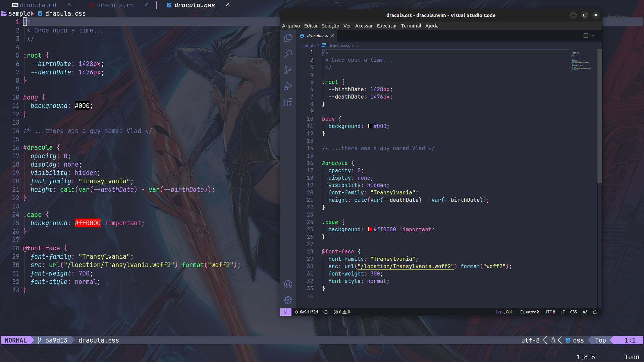Click git branch 6a9d132d in VS Code status bar
The image size is (644, 362).
coord(306,312)
